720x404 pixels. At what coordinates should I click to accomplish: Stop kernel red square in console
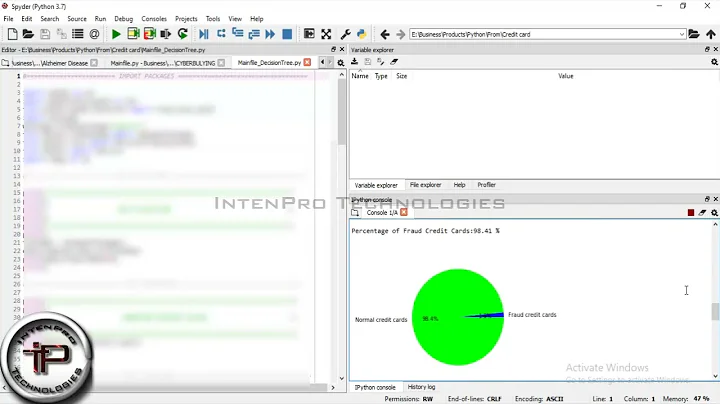(691, 213)
